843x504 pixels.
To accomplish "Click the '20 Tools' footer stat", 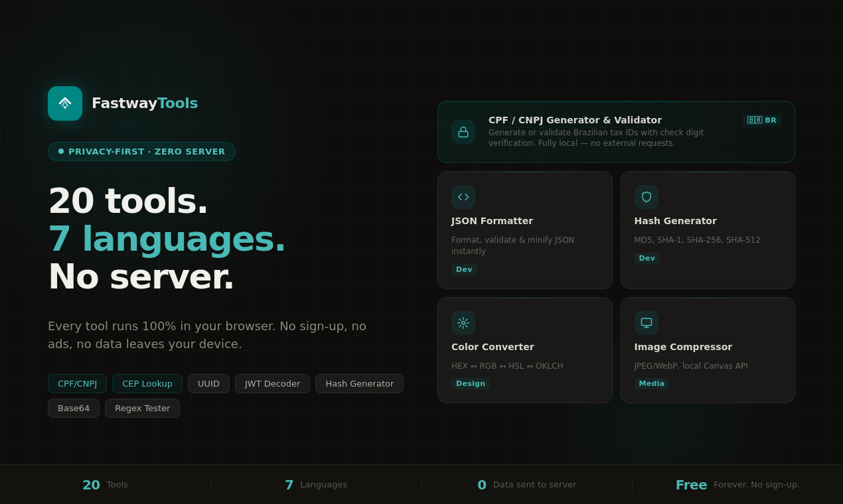I will click(105, 485).
